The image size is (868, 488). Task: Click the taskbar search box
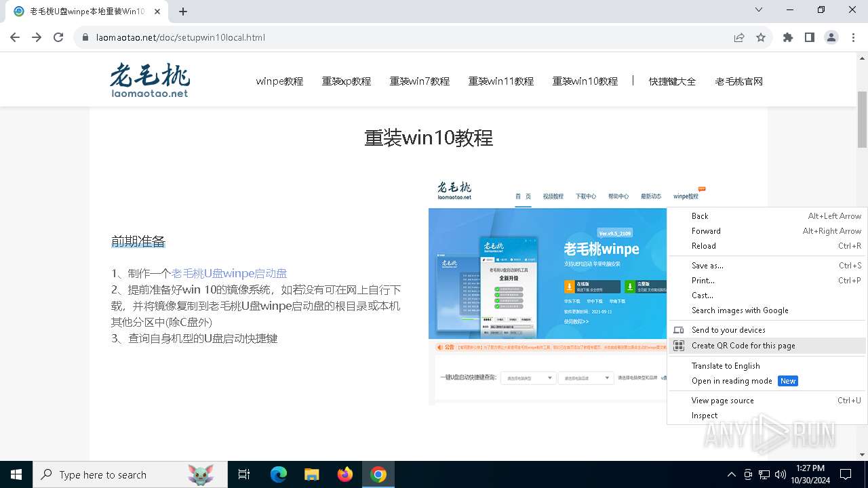130,474
